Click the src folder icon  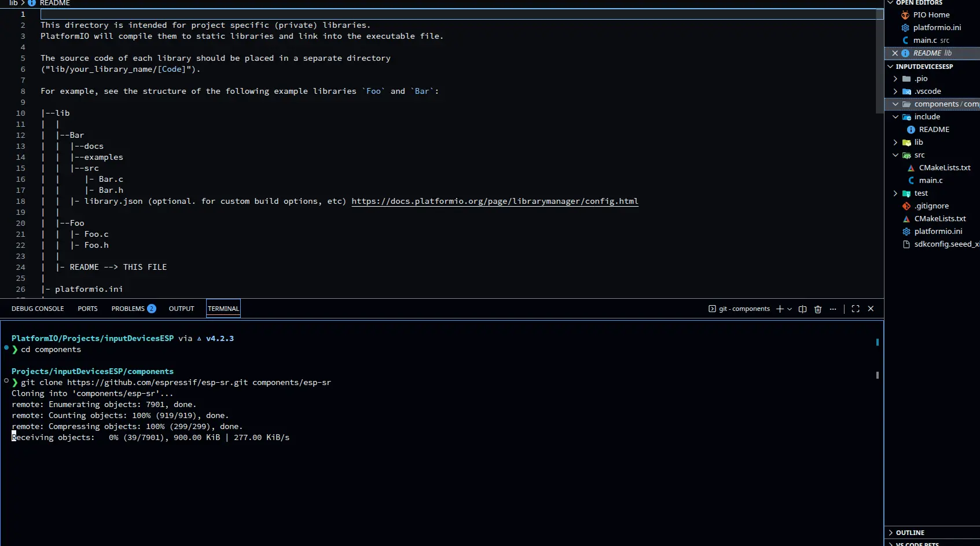[906, 155]
